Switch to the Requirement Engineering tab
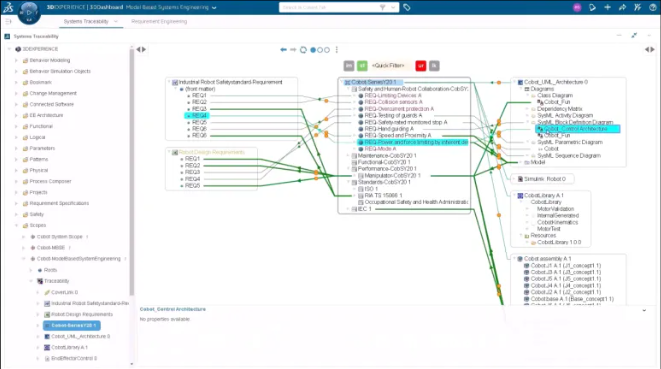This screenshot has width=661, height=369. point(159,21)
